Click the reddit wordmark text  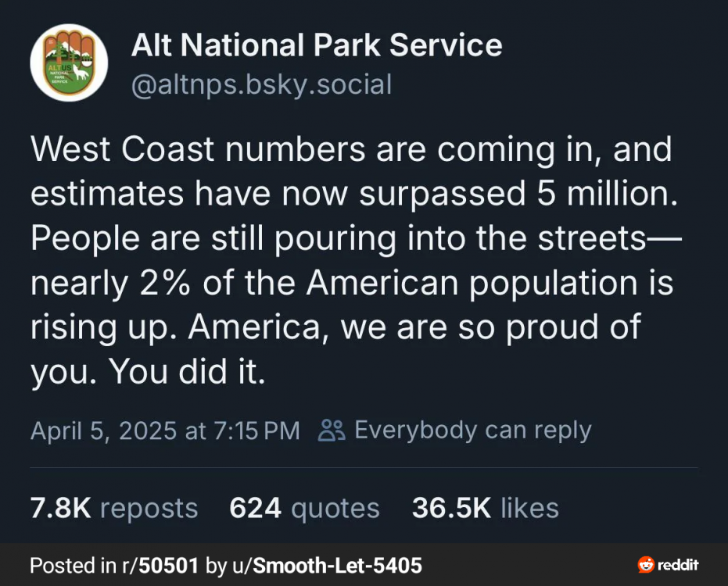click(678, 565)
